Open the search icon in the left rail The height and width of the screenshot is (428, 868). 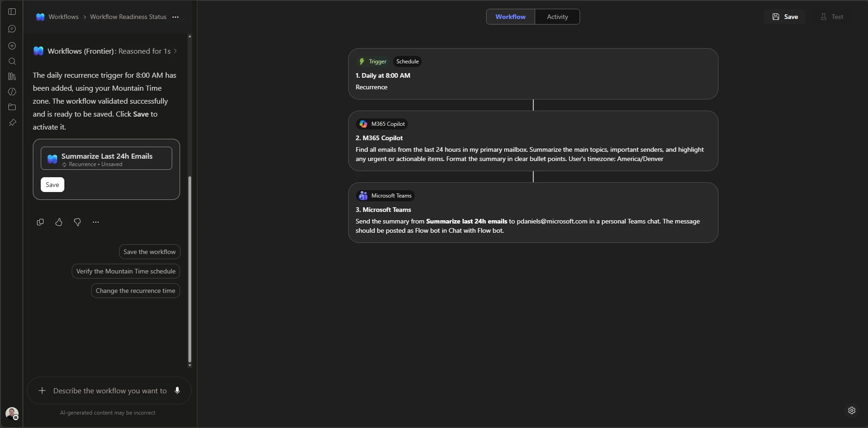pos(12,61)
